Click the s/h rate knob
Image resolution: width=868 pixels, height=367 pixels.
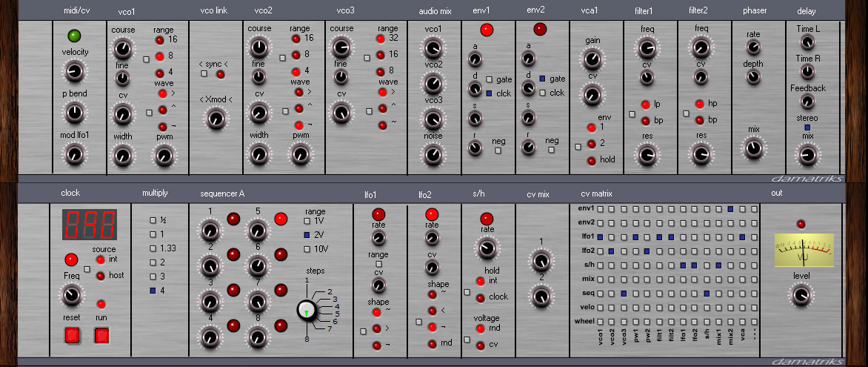point(487,248)
